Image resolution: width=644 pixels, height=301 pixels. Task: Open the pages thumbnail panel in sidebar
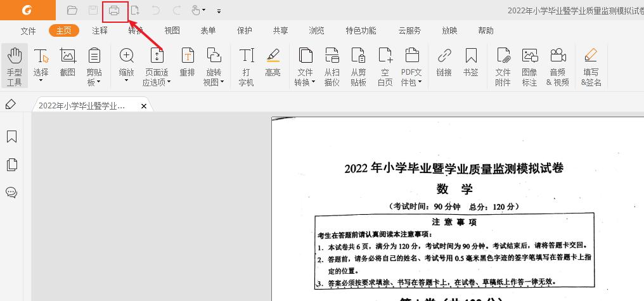(12, 164)
